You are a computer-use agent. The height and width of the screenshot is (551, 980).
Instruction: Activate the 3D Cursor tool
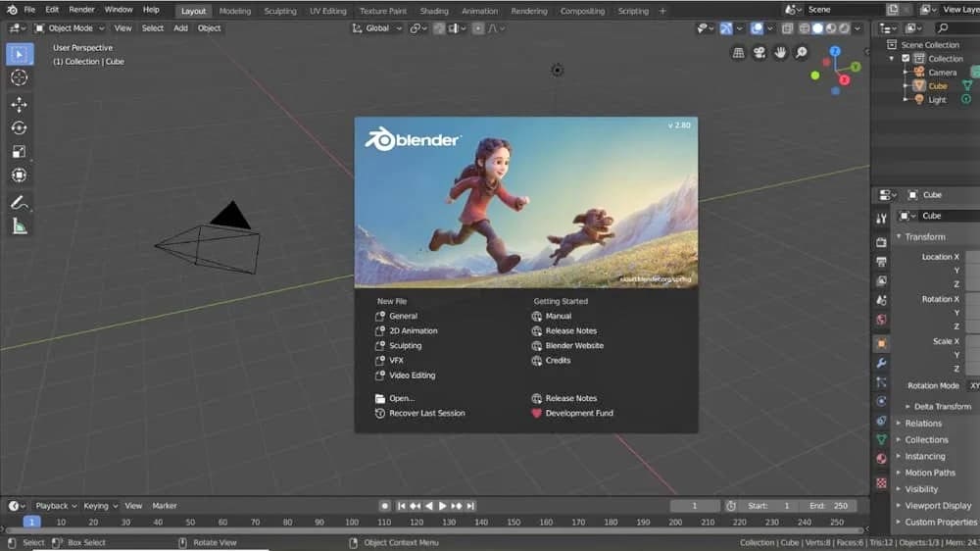[20, 77]
